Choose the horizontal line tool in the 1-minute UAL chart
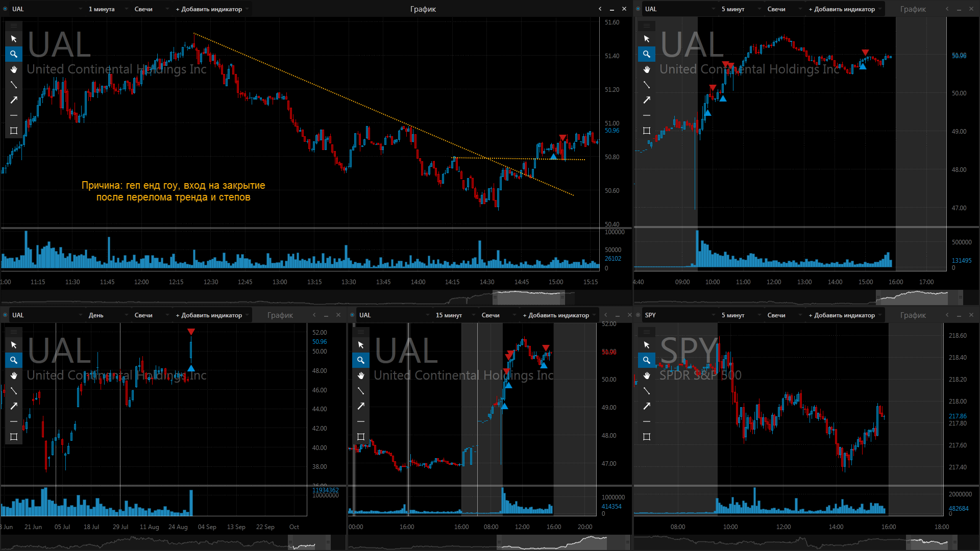Image resolution: width=980 pixels, height=551 pixels. point(14,115)
